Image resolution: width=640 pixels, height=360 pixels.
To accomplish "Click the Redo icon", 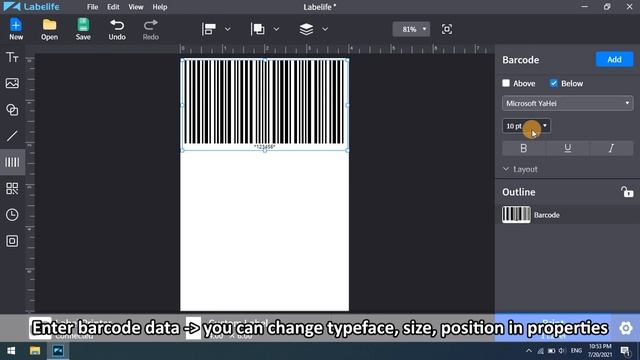I will [151, 29].
